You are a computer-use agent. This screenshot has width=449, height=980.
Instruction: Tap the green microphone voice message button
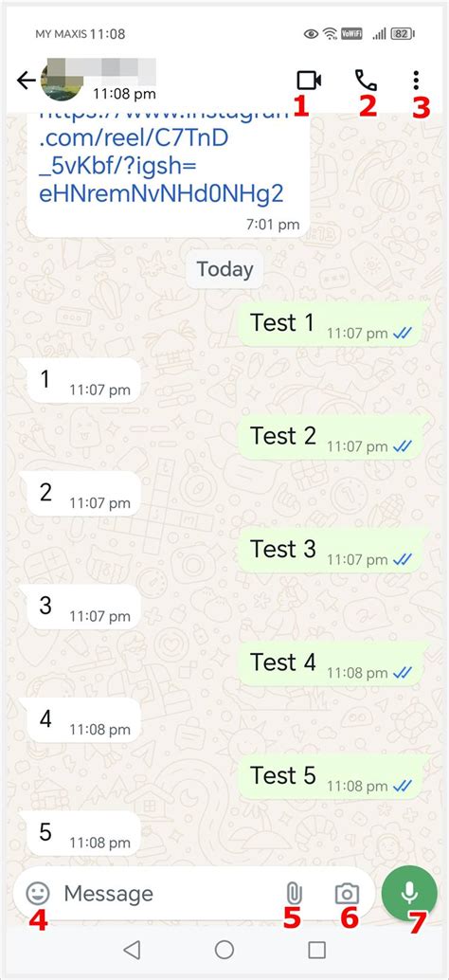(409, 893)
